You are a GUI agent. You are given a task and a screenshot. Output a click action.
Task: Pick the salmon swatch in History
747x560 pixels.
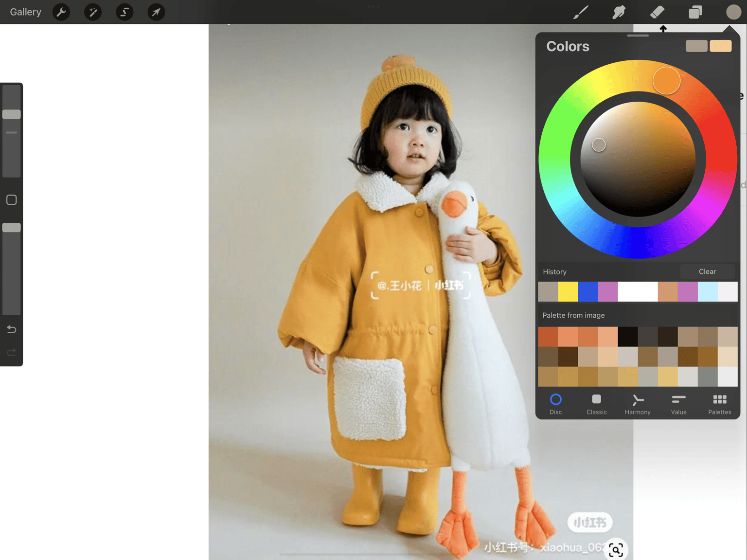coord(668,291)
